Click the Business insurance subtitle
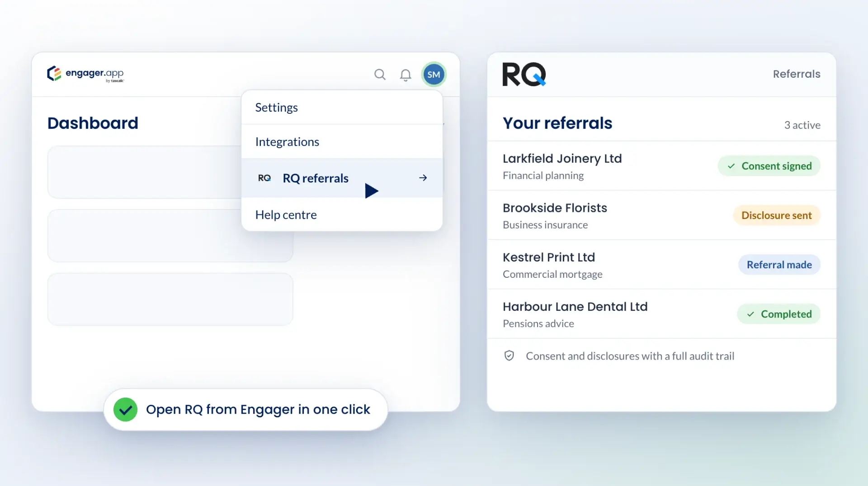The width and height of the screenshot is (868, 486). click(x=545, y=225)
